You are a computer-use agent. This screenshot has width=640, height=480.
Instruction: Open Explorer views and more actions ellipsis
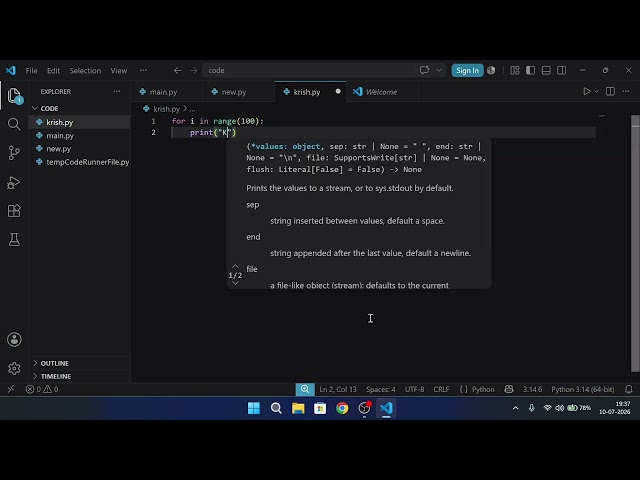(117, 91)
